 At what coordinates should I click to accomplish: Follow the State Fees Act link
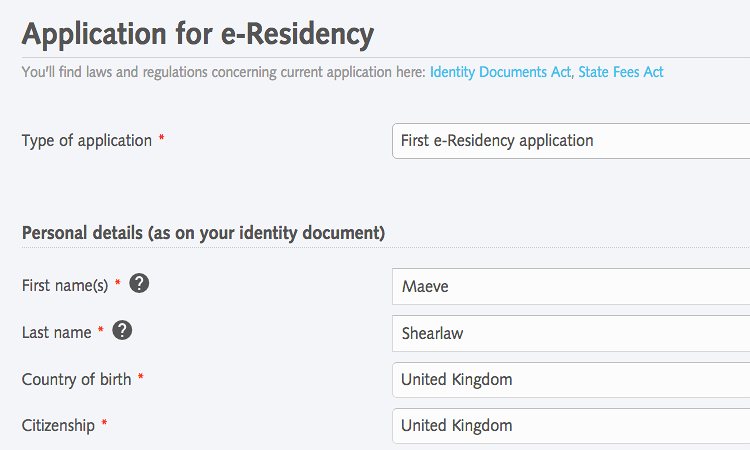pyautogui.click(x=620, y=72)
